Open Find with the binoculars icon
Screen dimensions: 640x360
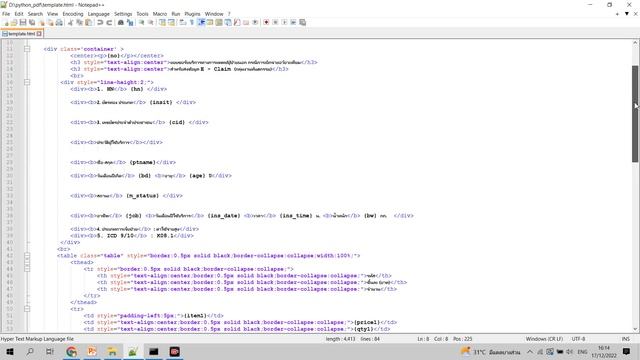(x=120, y=22)
